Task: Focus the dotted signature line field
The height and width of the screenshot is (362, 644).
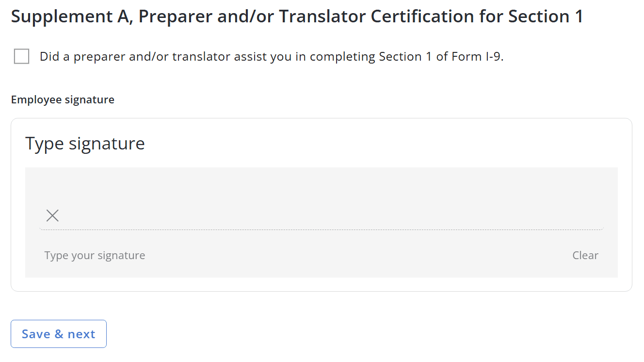Action: (x=320, y=222)
